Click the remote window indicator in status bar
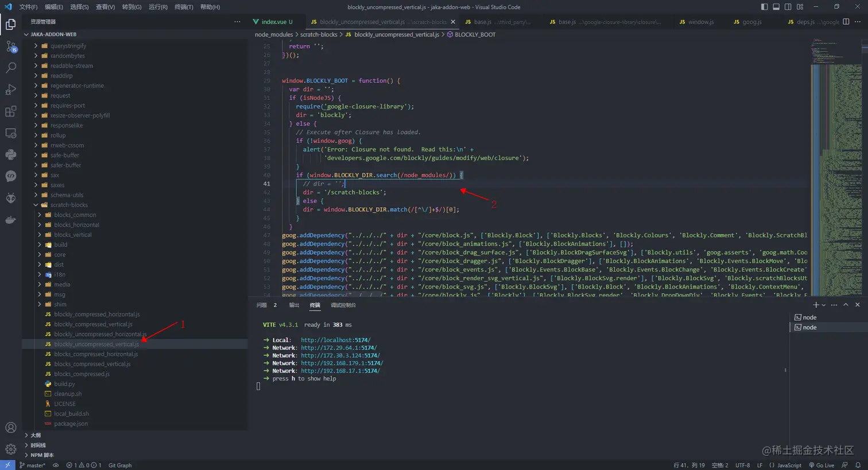868x470 pixels. pos(7,465)
